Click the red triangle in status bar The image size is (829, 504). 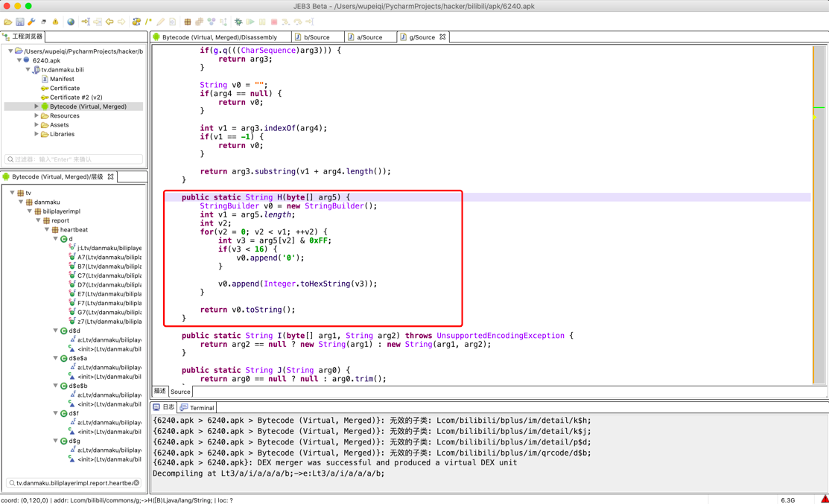point(825,499)
